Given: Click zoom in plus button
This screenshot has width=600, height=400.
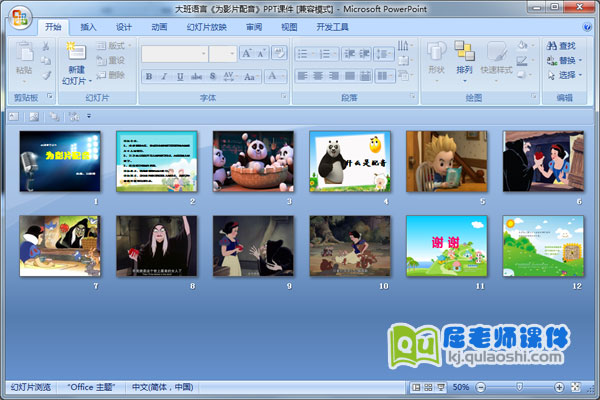Looking at the screenshot, I should point(559,387).
